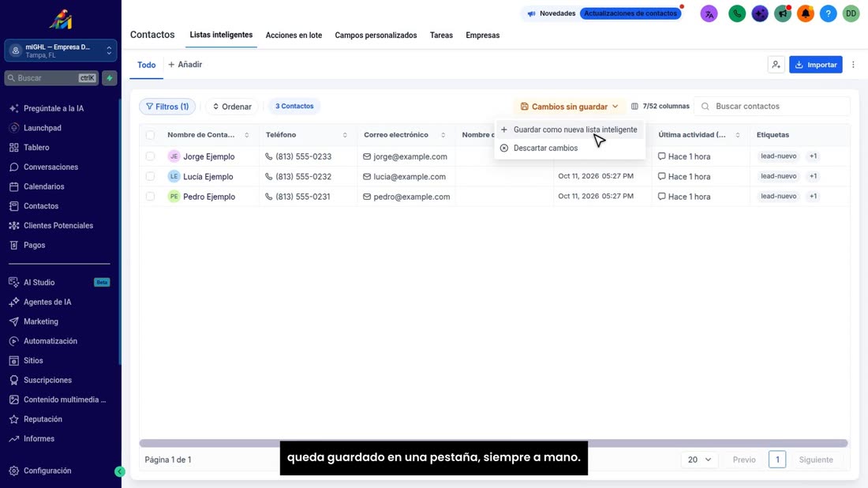Image resolution: width=868 pixels, height=488 pixels.
Task: Click the horizontal table scrollbar
Action: pos(493,443)
